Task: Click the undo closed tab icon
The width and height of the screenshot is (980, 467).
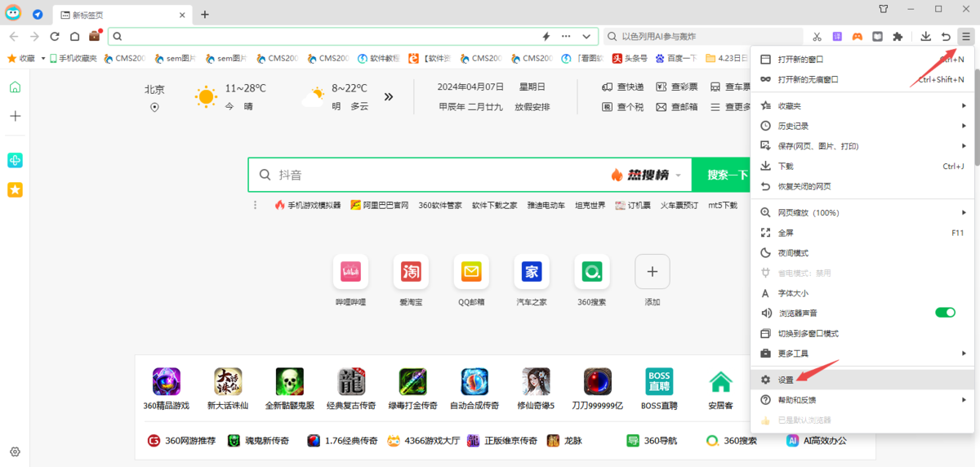Action: pyautogui.click(x=947, y=37)
